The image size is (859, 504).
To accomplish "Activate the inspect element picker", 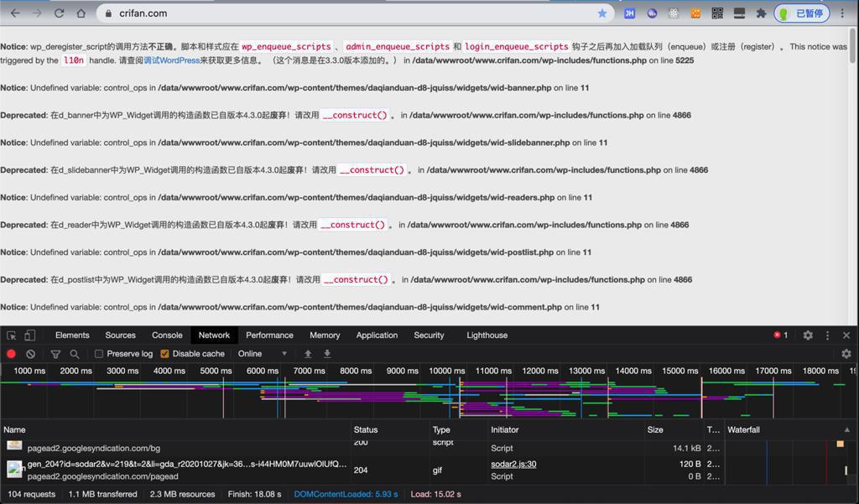I will click(x=12, y=335).
